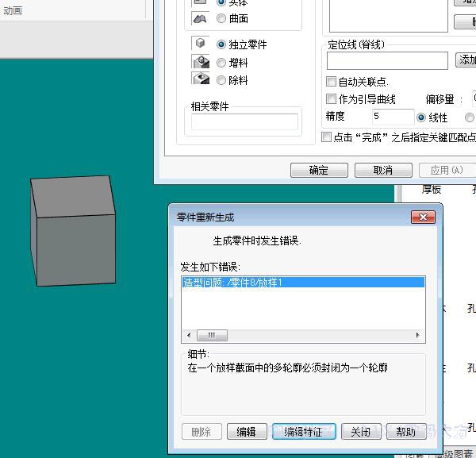The width and height of the screenshot is (476, 458).
Task: Choose the 增料 radio option
Action: tap(221, 63)
